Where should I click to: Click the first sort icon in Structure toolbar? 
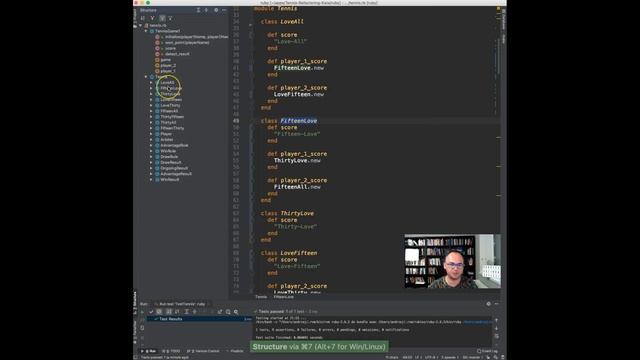142,18
